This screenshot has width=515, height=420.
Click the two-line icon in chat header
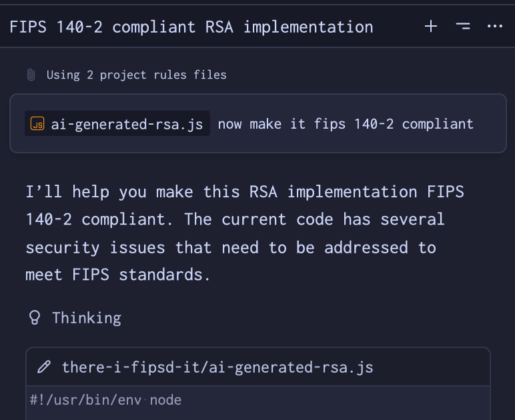point(463,27)
